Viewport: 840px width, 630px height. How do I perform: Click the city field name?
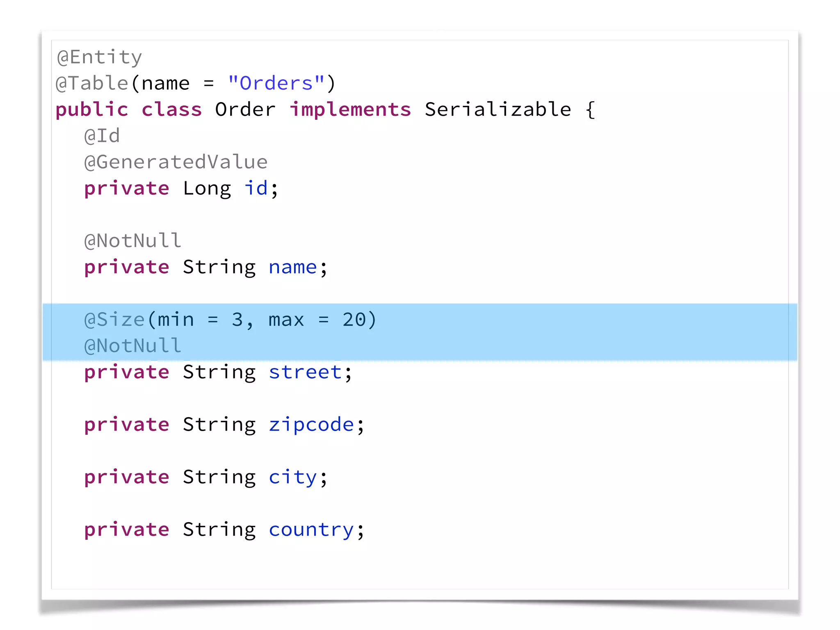pyautogui.click(x=293, y=477)
